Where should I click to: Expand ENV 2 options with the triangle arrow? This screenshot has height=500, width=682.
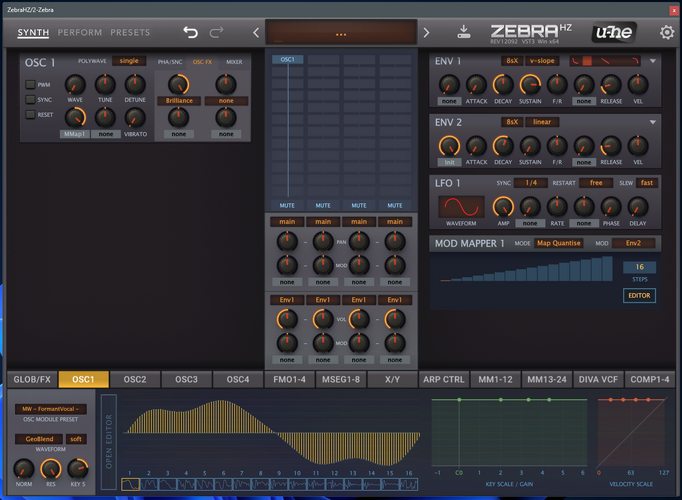(x=653, y=123)
